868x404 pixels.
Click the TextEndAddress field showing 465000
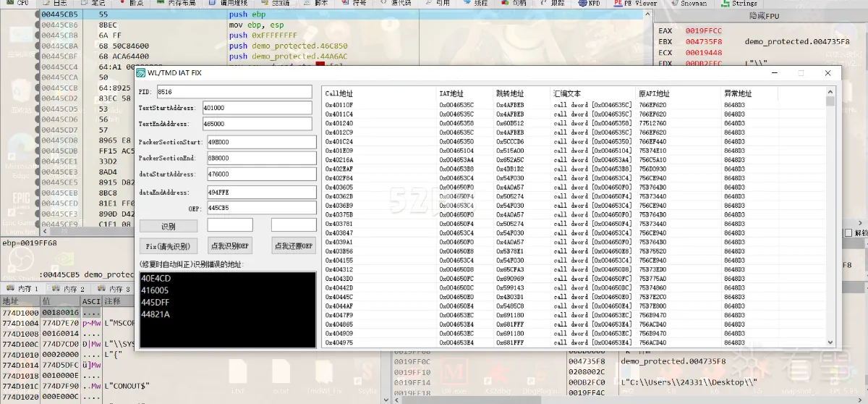point(259,124)
